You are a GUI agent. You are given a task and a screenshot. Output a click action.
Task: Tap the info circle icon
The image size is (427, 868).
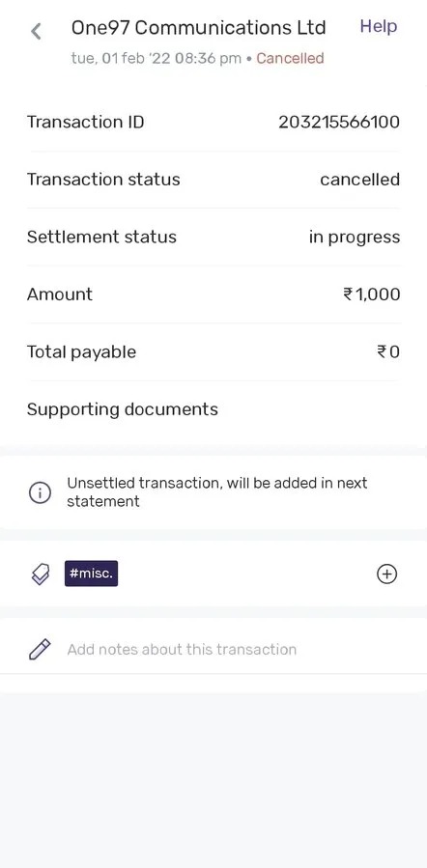point(40,492)
